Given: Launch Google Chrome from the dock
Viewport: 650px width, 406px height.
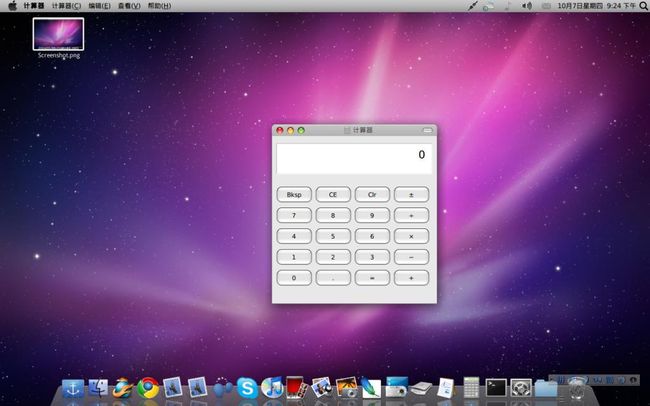Looking at the screenshot, I should click(148, 388).
